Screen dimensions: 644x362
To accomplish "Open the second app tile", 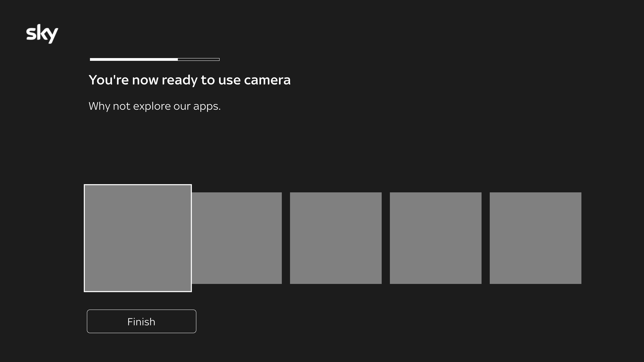I will [x=237, y=238].
